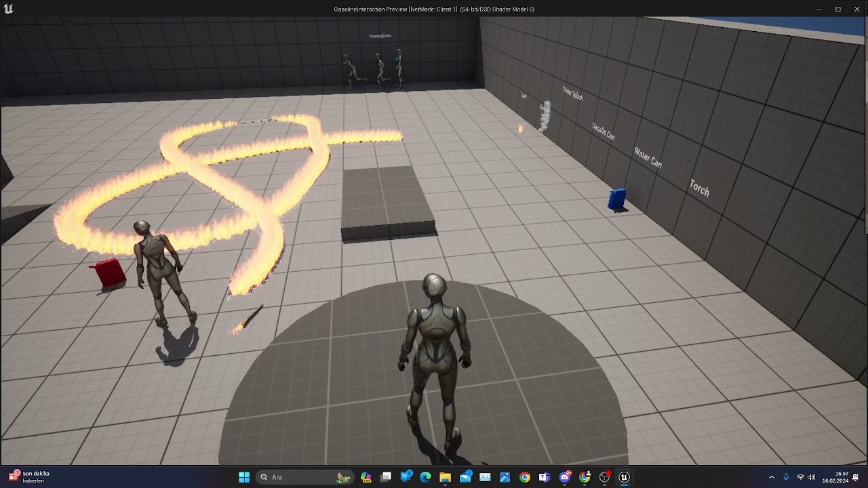Screen dimensions: 868x488
Task: Click the burning torch on the floor
Action: (248, 319)
